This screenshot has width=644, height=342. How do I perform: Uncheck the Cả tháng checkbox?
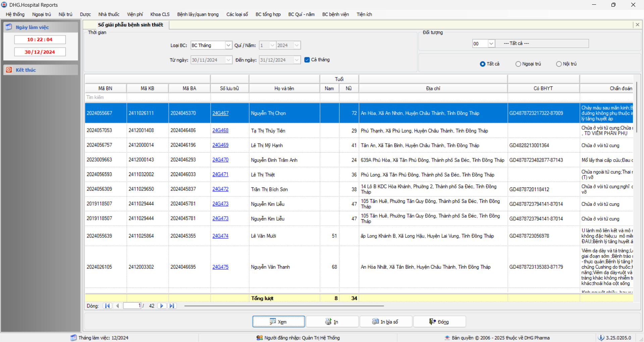[307, 60]
